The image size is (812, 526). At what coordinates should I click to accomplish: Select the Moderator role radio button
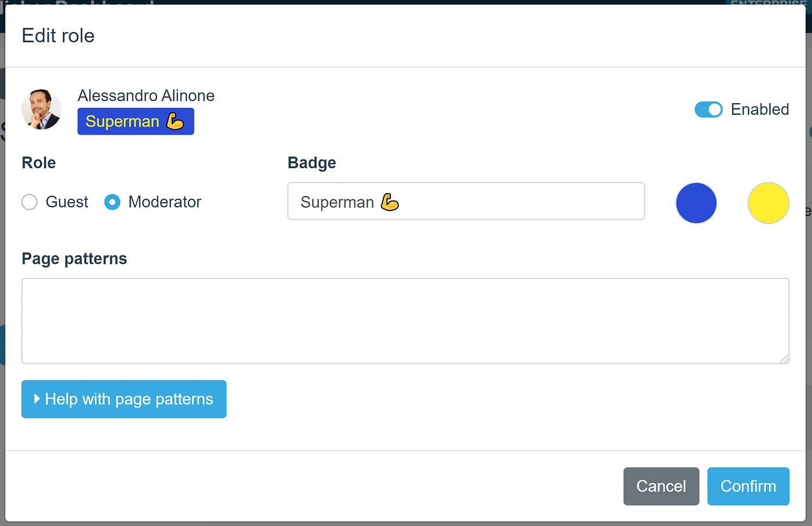click(x=113, y=202)
